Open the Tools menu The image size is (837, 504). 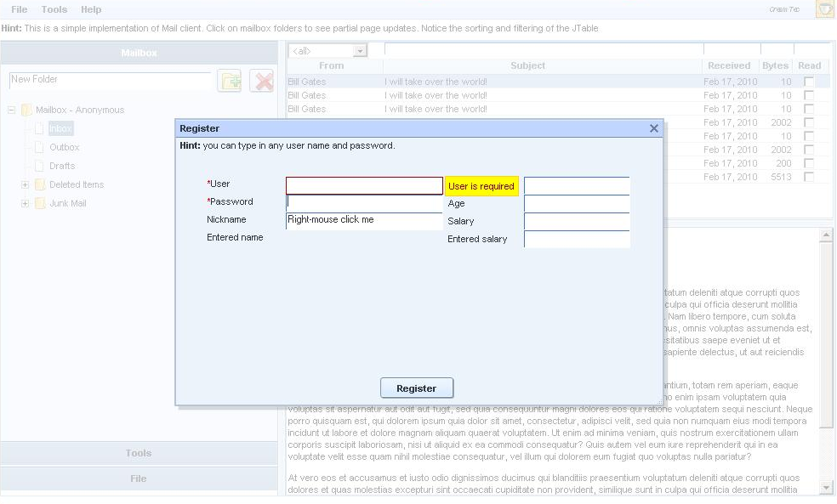click(x=54, y=9)
